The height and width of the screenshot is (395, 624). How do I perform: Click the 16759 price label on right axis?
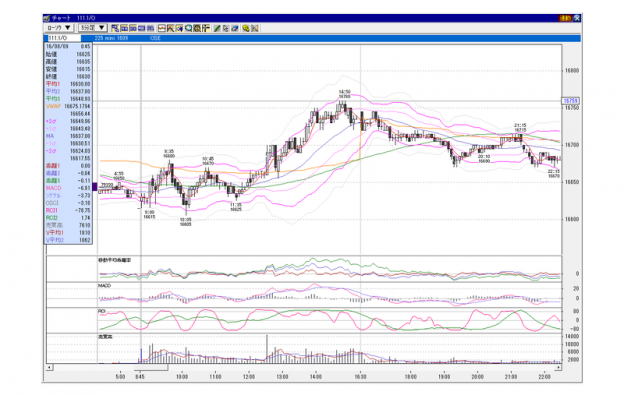[x=570, y=101]
